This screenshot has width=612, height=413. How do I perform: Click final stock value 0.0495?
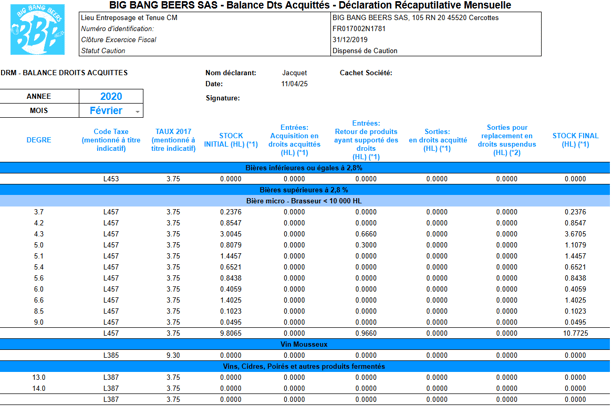(575, 322)
